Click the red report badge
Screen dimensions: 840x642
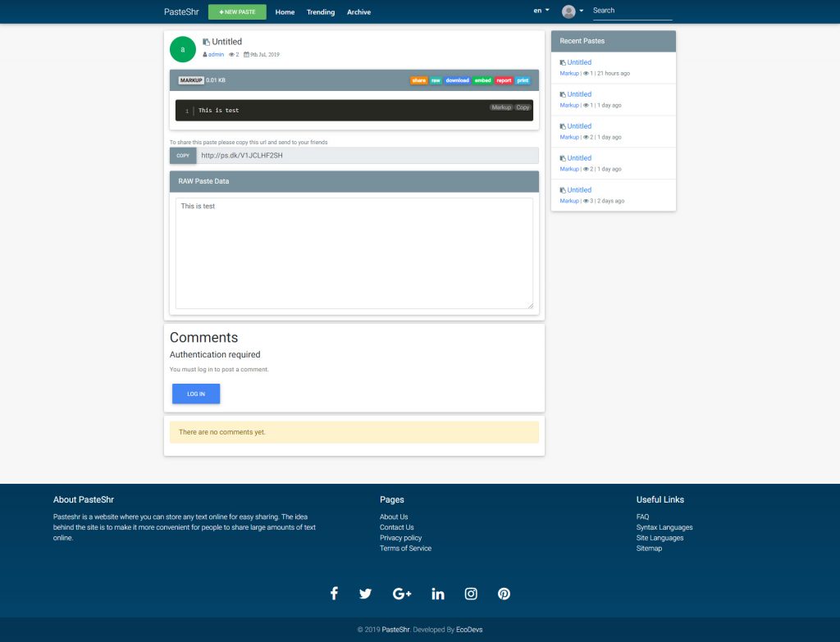(504, 80)
